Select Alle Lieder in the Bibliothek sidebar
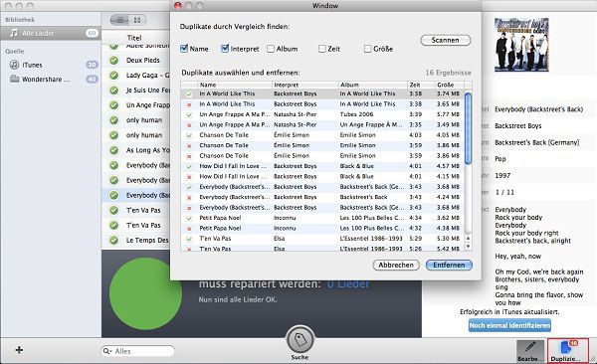The width and height of the screenshot is (597, 364). tap(51, 33)
